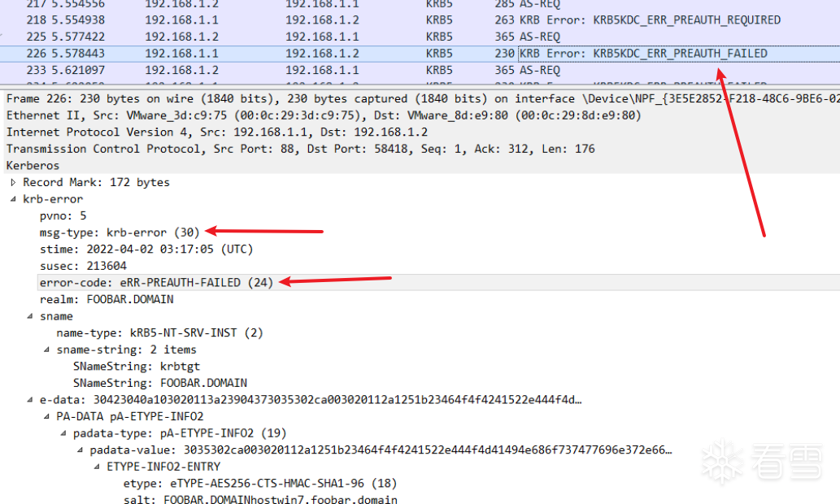Click SNameString: FOOBAR.DOMAIN entry

click(x=160, y=383)
